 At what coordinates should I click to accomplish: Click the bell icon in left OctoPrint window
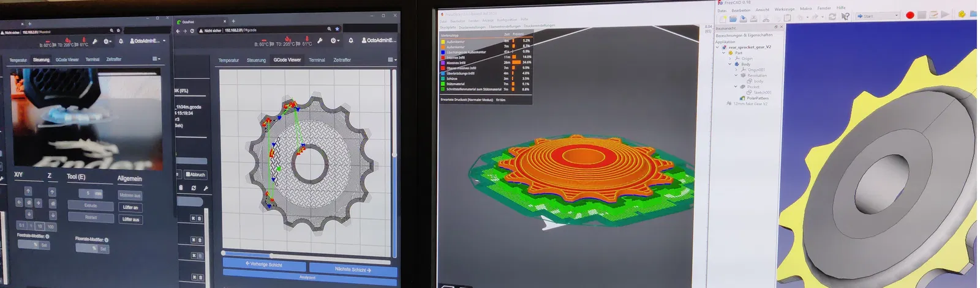click(x=121, y=41)
